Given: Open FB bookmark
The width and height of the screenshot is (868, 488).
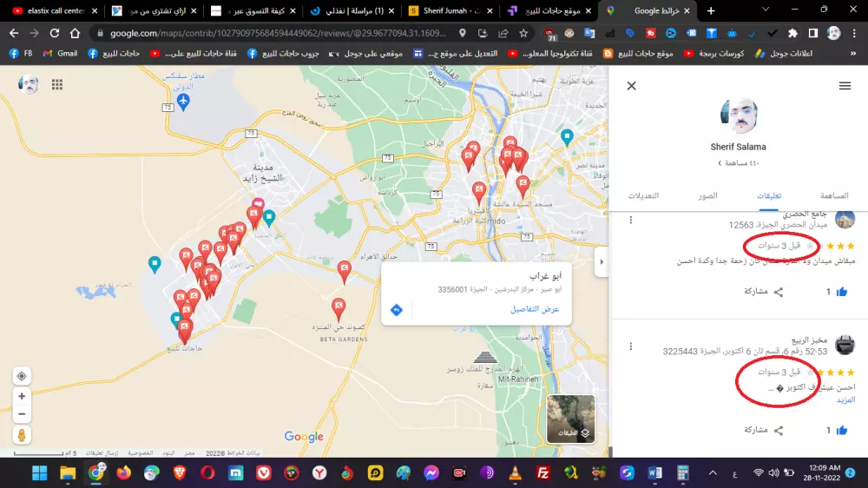Looking at the screenshot, I should click(21, 53).
